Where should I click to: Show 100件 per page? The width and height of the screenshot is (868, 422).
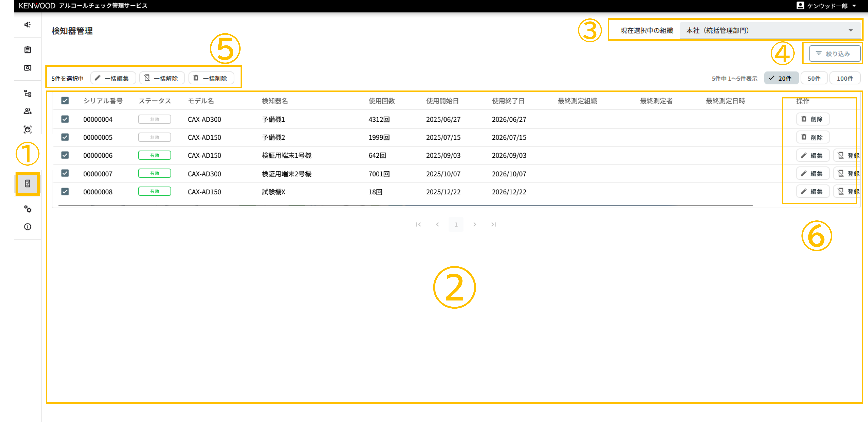[x=845, y=78]
